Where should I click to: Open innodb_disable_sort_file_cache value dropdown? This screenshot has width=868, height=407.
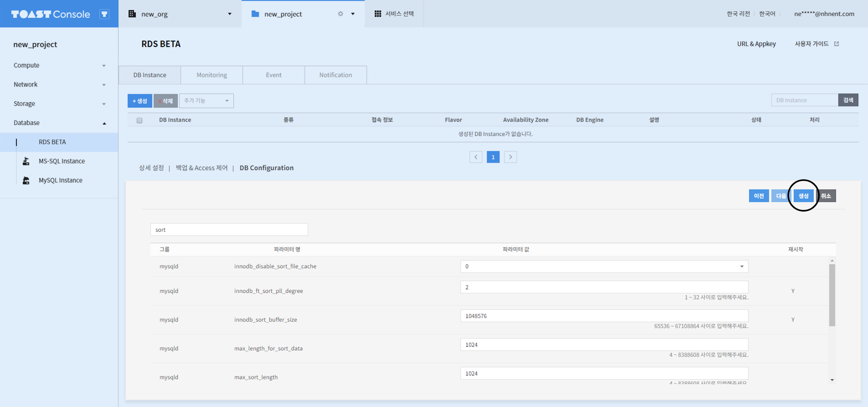(x=604, y=266)
